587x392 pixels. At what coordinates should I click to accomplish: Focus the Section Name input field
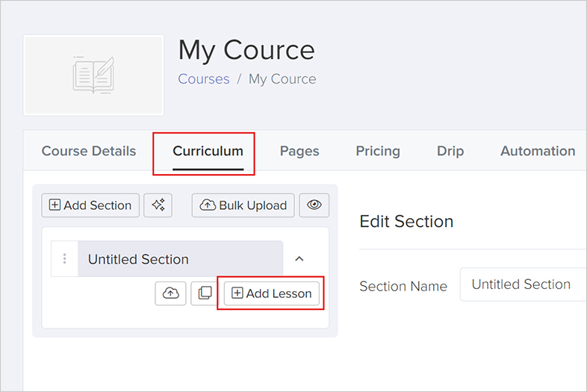(x=523, y=284)
